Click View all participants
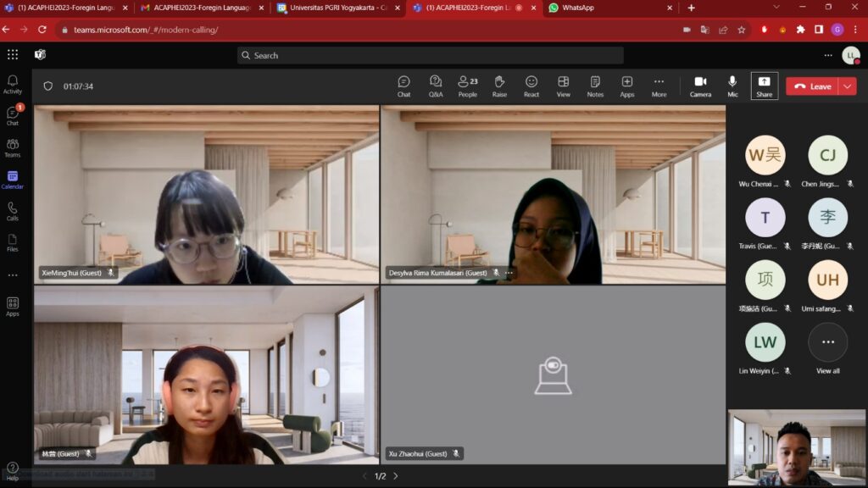Viewport: 868px width, 488px height. (x=828, y=347)
